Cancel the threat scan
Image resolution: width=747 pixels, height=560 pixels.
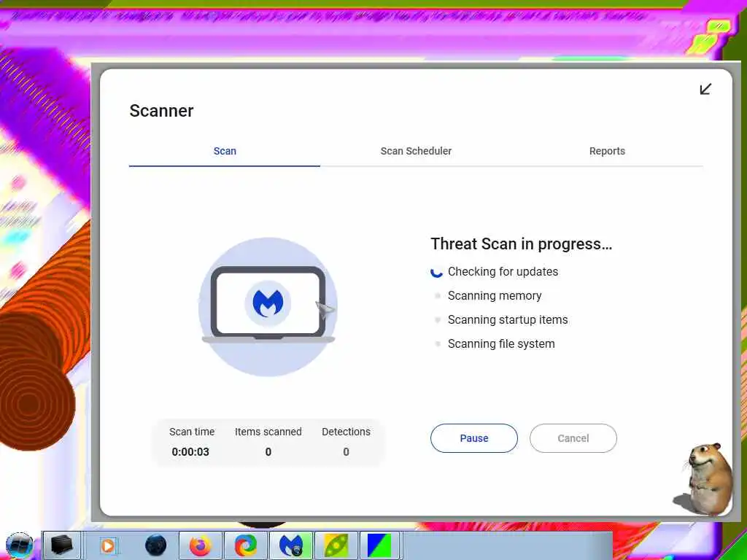(x=573, y=438)
